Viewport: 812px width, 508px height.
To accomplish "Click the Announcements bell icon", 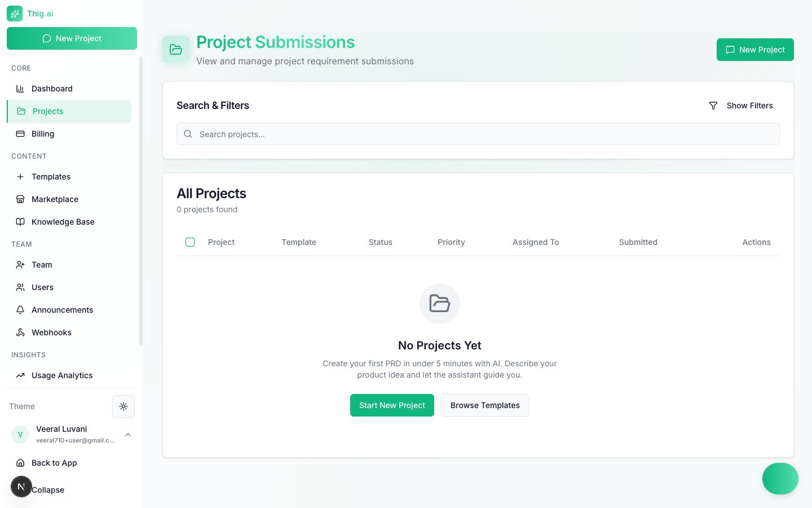I will pos(20,310).
